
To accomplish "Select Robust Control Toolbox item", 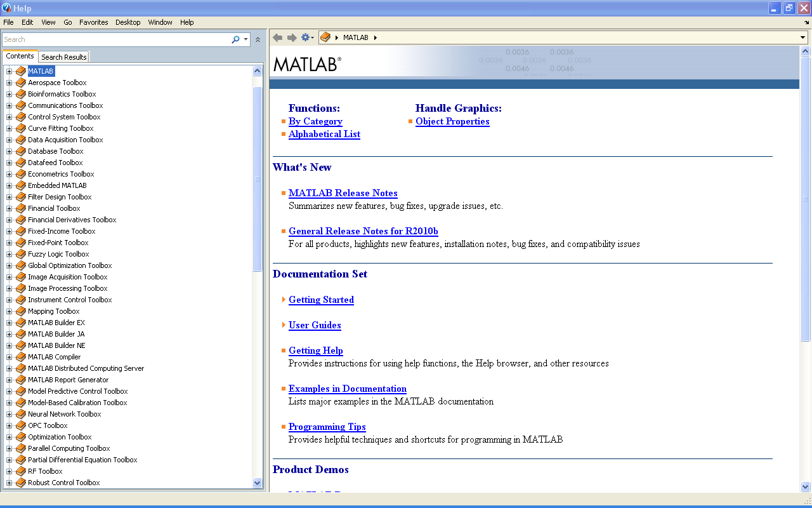I will coord(64,483).
